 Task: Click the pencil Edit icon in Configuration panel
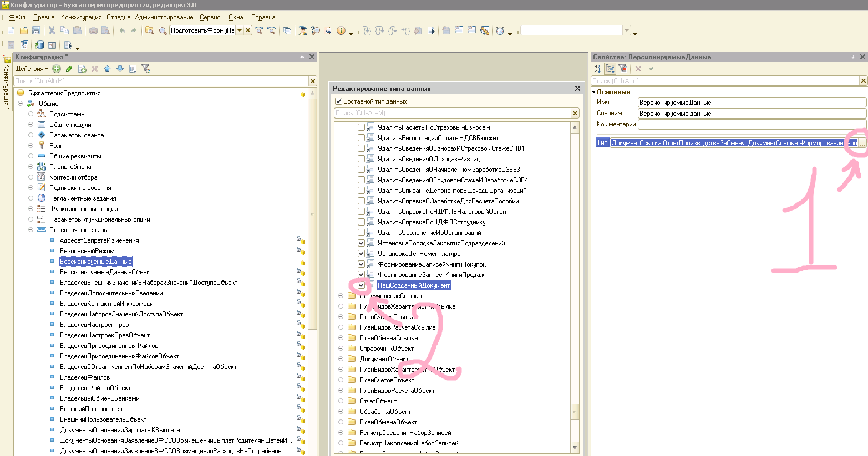pos(69,69)
